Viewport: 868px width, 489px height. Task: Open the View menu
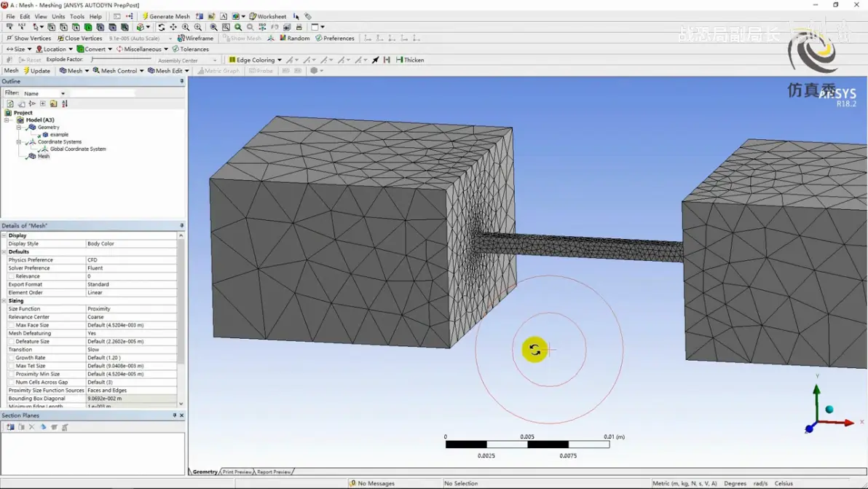point(41,17)
